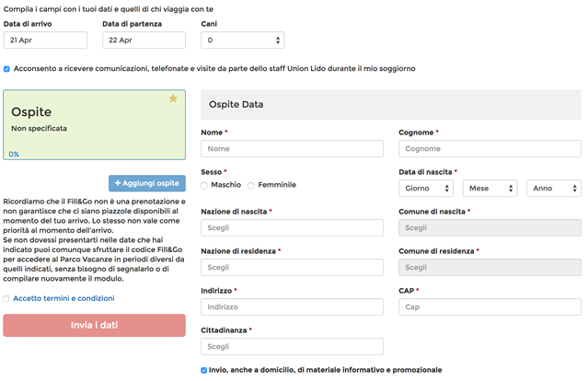Open the Cani number selector

click(243, 40)
